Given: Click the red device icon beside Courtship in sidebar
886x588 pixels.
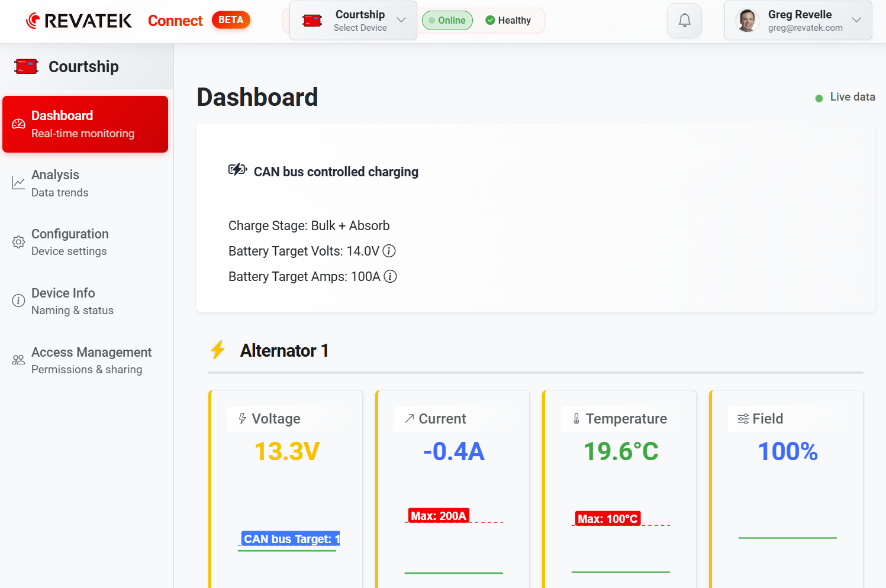Looking at the screenshot, I should (27, 66).
